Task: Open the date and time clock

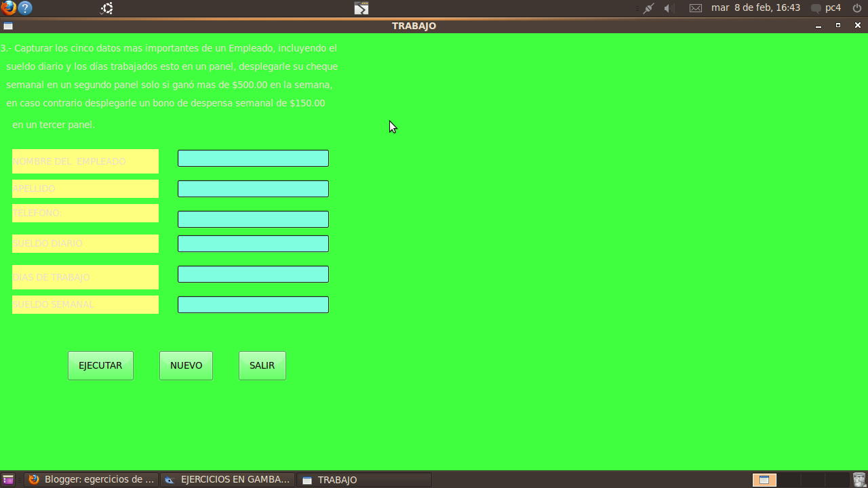Action: pos(755,8)
